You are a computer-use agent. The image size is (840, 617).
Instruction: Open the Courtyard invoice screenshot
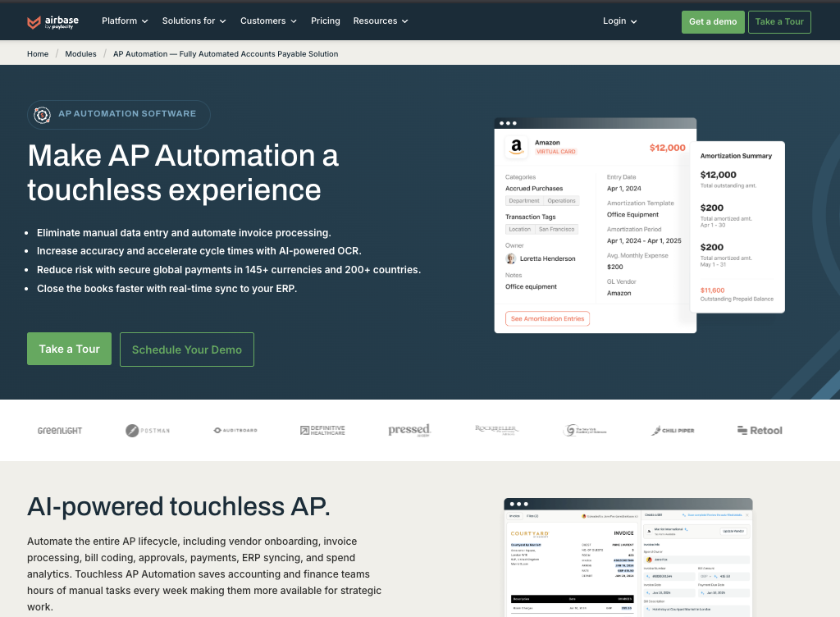[628, 558]
